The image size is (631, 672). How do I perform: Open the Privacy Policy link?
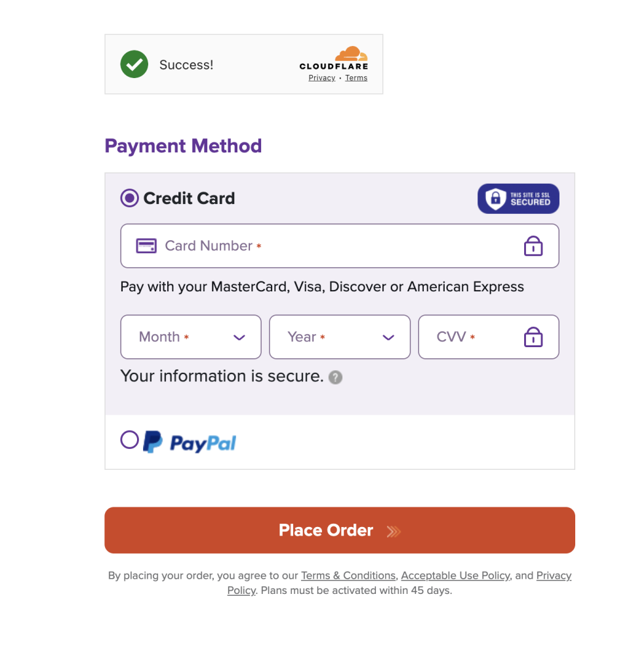point(554,576)
